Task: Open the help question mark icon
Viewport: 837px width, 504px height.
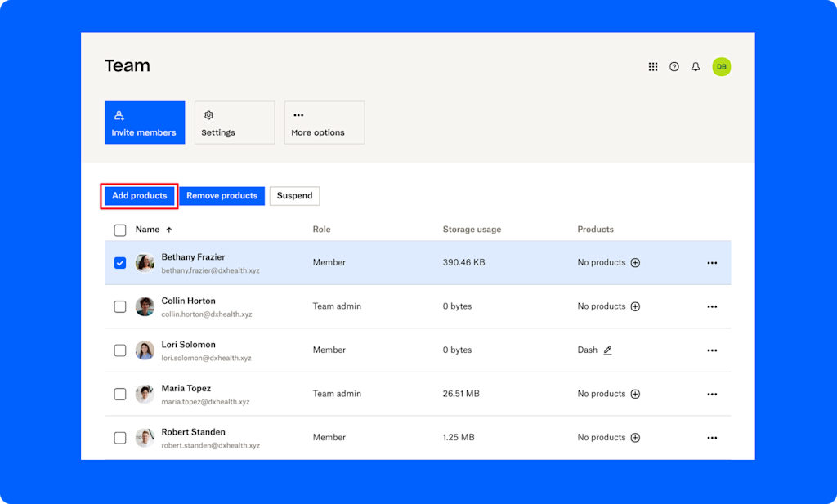Action: point(674,66)
